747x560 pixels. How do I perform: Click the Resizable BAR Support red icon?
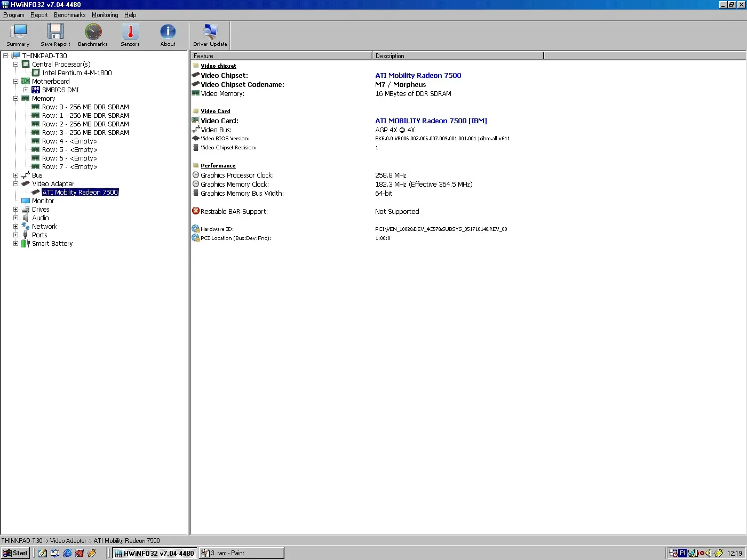pyautogui.click(x=196, y=211)
